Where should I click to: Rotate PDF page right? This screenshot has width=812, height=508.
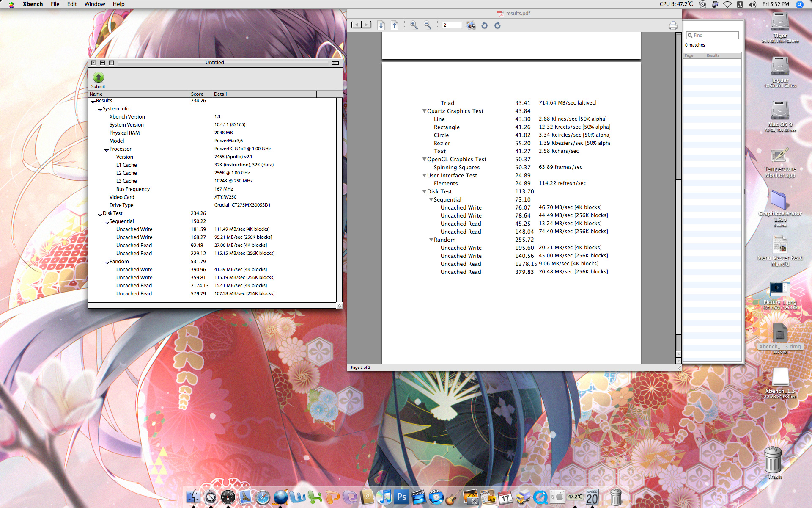click(497, 25)
